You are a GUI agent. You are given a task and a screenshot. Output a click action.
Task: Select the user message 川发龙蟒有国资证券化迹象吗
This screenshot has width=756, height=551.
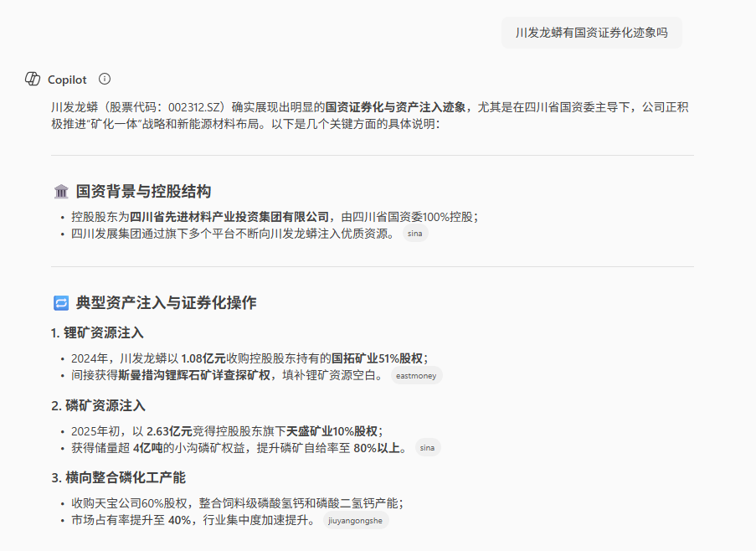592,33
